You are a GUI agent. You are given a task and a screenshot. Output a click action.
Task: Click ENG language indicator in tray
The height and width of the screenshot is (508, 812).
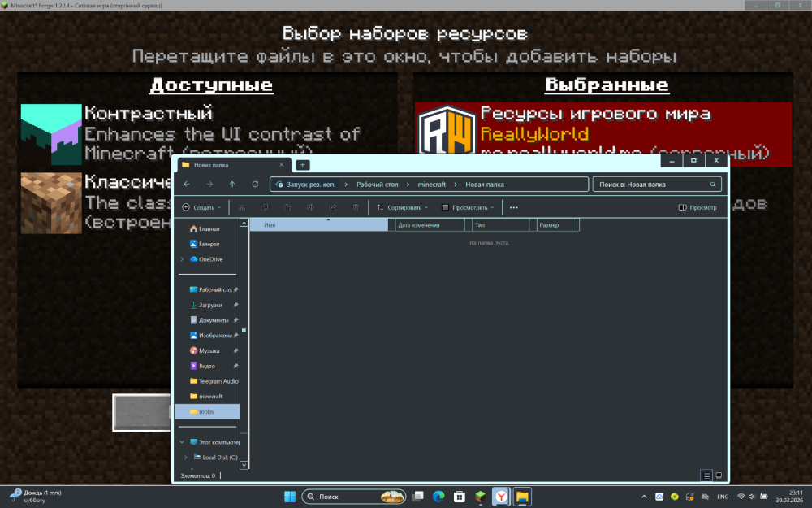coord(723,497)
